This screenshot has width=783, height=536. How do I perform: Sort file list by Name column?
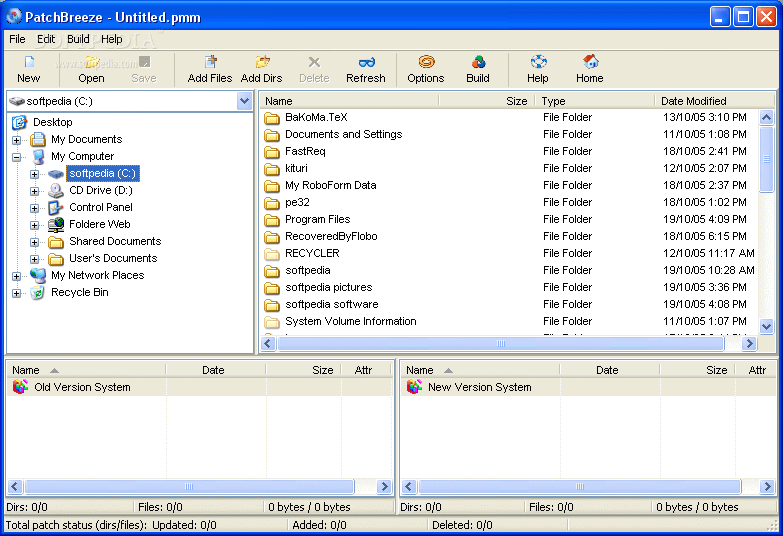[349, 101]
